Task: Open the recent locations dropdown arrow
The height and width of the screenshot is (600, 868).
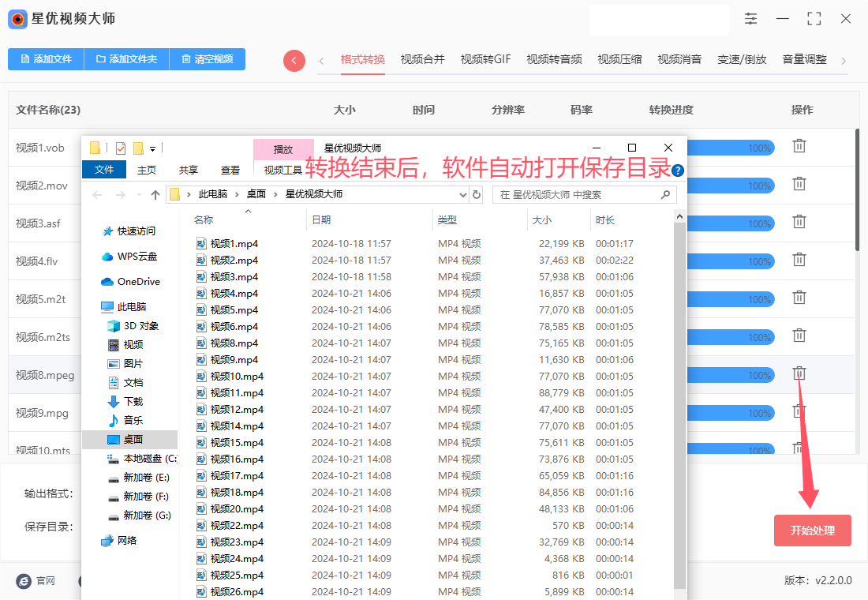Action: click(x=139, y=194)
